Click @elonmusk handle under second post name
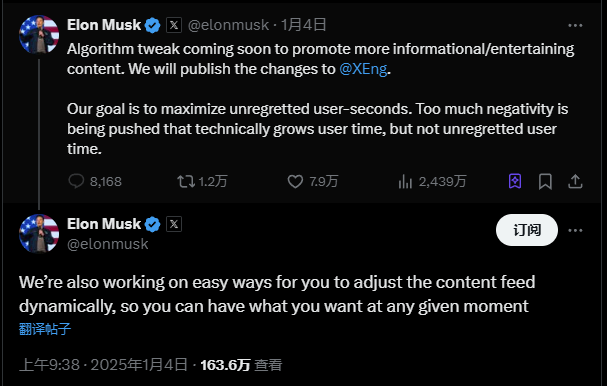This screenshot has width=607, height=386. [x=108, y=244]
